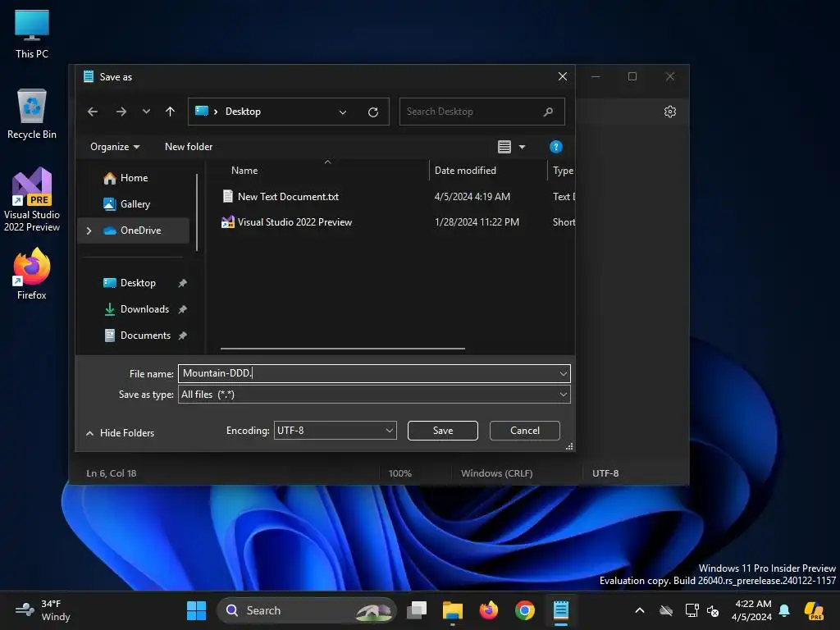Click the Save button
The height and width of the screenshot is (630, 840).
pos(442,430)
